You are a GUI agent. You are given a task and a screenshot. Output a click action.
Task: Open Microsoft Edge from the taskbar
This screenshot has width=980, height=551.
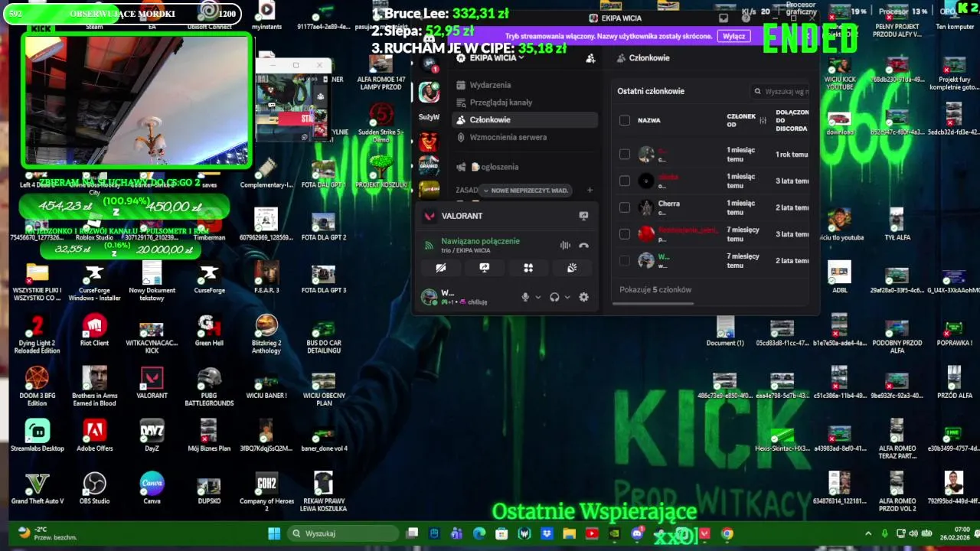pos(479,533)
